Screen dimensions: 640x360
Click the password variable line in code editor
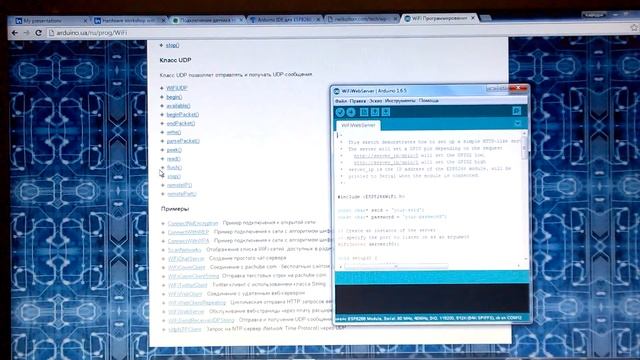392,217
